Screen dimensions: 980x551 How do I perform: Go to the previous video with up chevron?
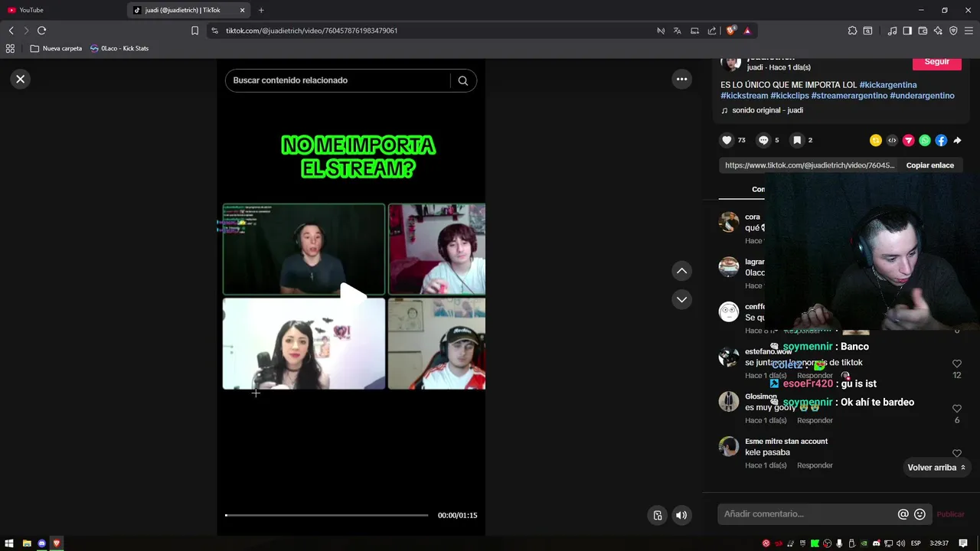tap(681, 271)
